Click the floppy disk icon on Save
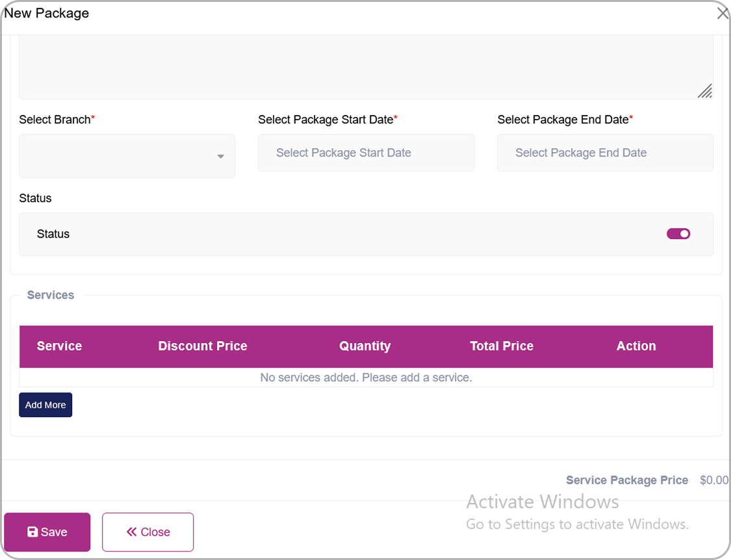This screenshot has width=731, height=560. pos(32,532)
